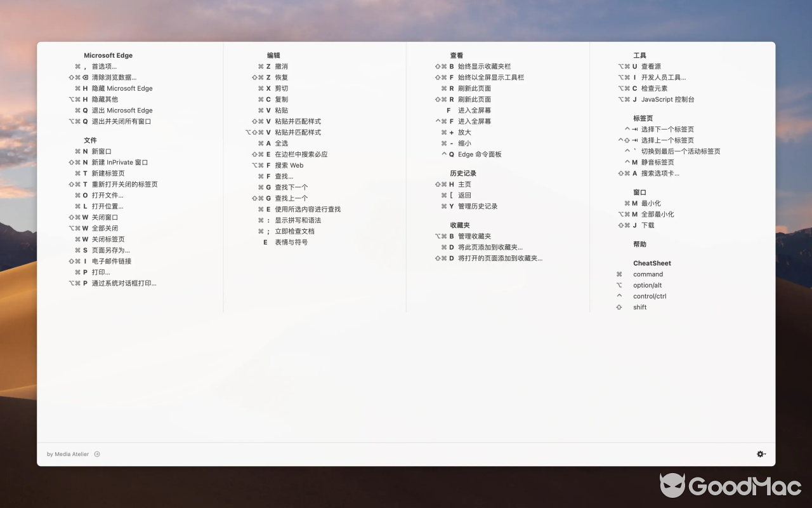Click the arrow icon beside Media Atelier
812x508 pixels.
tap(97, 454)
